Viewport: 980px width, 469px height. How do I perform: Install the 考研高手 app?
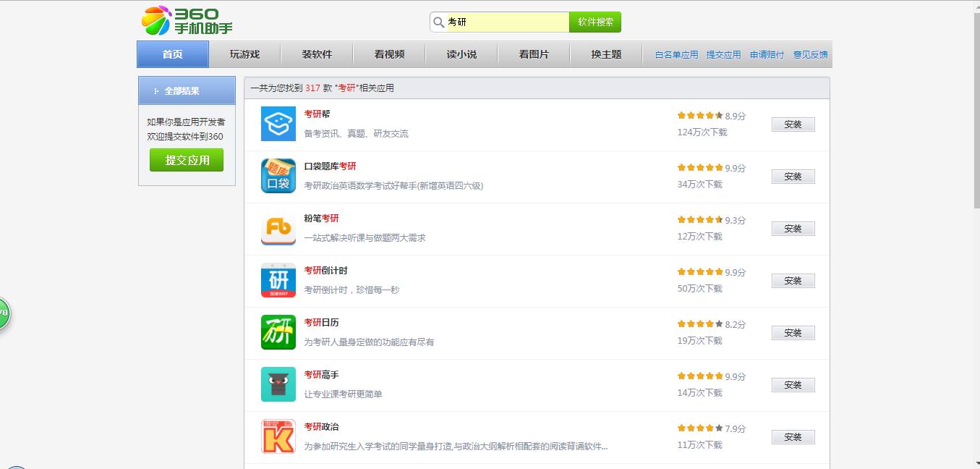click(x=793, y=385)
